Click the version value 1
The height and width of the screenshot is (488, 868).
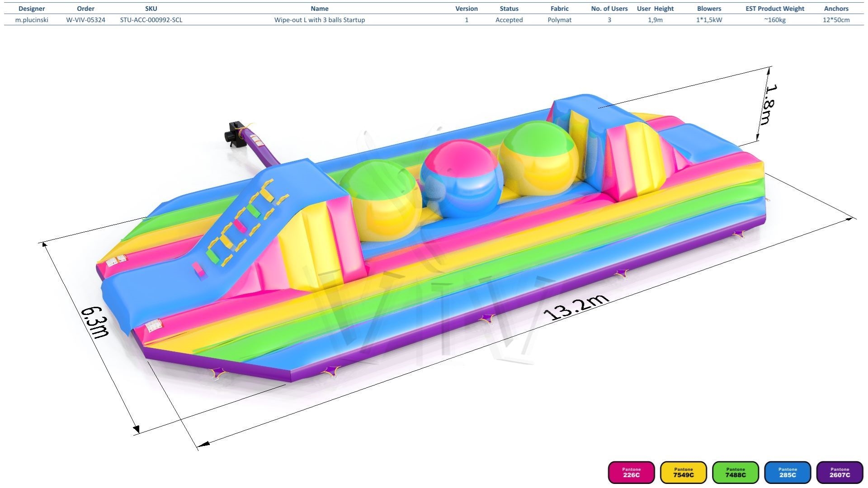(x=467, y=20)
